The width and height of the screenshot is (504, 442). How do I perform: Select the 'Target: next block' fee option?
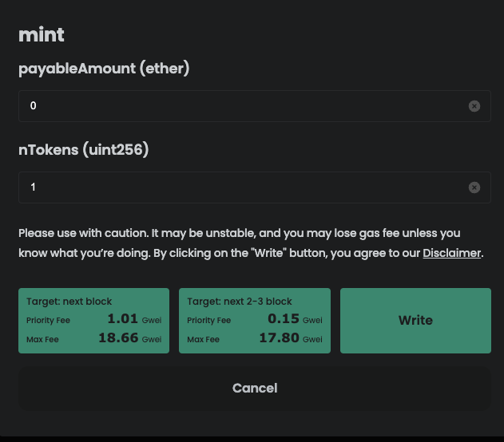coord(94,321)
